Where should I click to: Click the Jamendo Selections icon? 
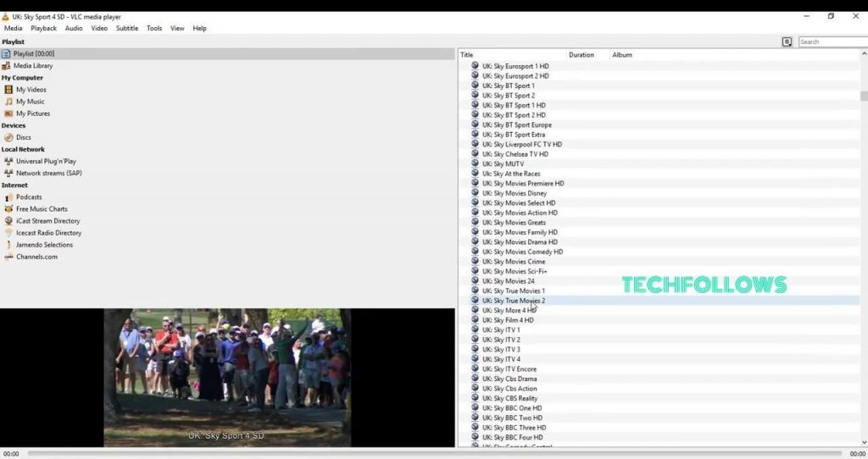(x=8, y=245)
